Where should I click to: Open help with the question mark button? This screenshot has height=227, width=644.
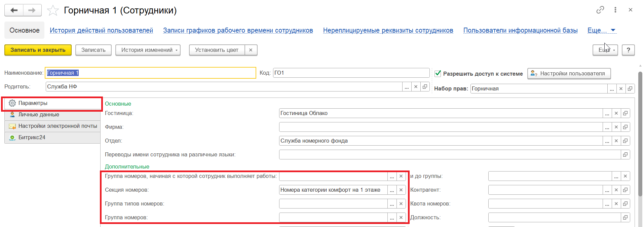coord(628,50)
